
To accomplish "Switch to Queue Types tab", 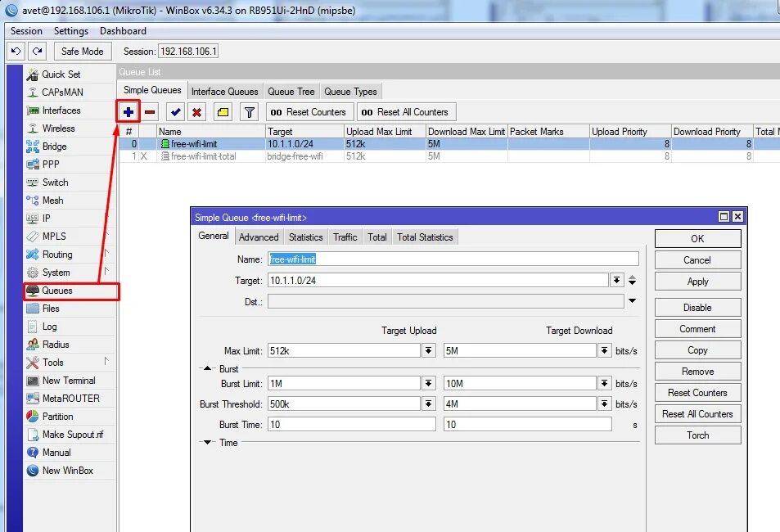I will point(350,92).
